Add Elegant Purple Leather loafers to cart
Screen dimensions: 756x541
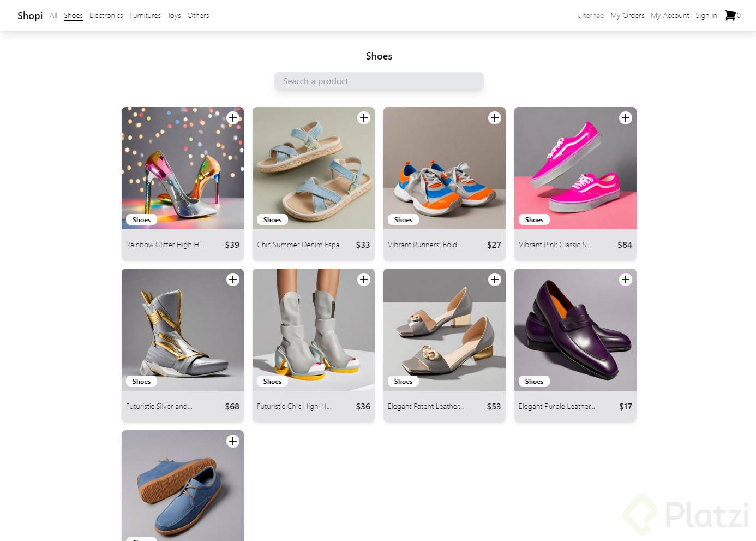pyautogui.click(x=626, y=280)
